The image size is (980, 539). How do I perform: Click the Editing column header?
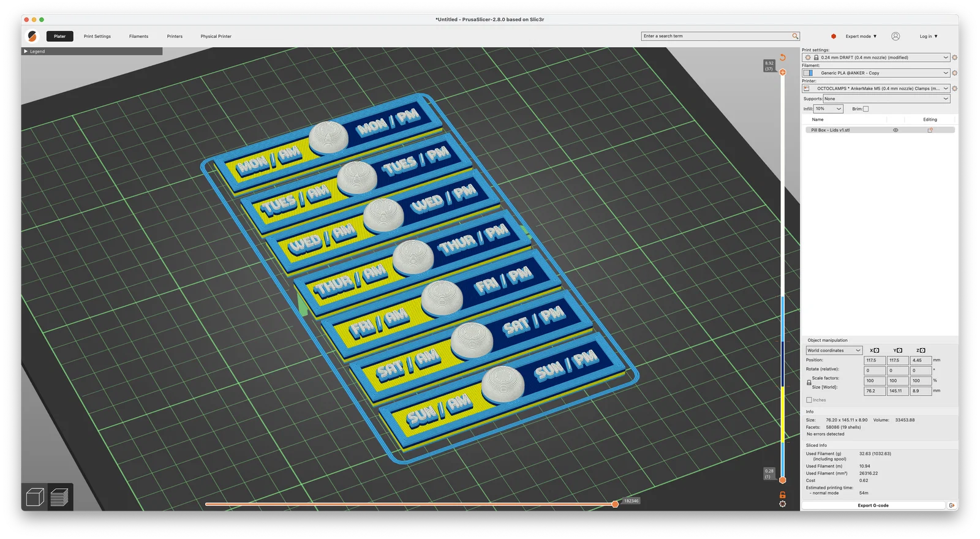coord(930,119)
